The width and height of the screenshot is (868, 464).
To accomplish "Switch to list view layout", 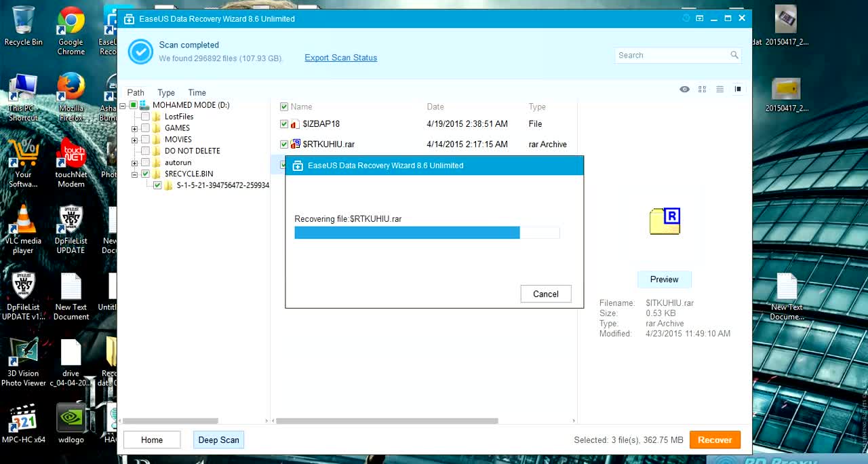I will tap(720, 89).
